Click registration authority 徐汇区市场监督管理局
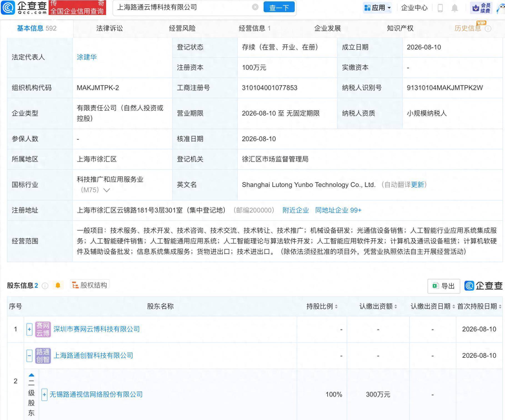The height and width of the screenshot is (420, 505). [275, 159]
